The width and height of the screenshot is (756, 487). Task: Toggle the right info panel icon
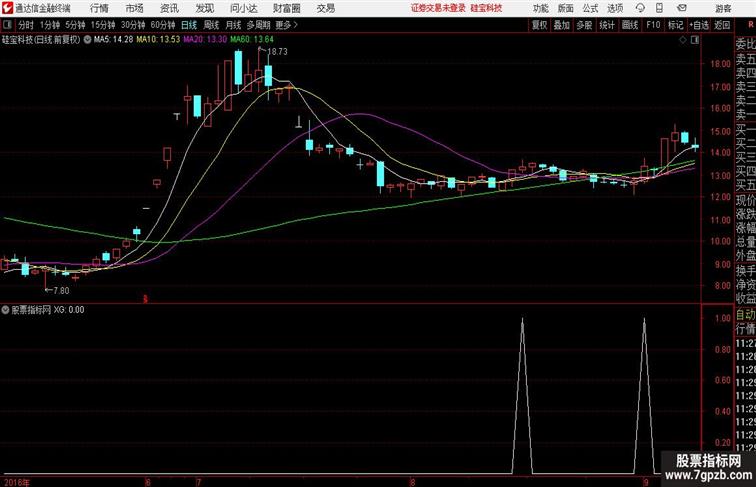[695, 40]
